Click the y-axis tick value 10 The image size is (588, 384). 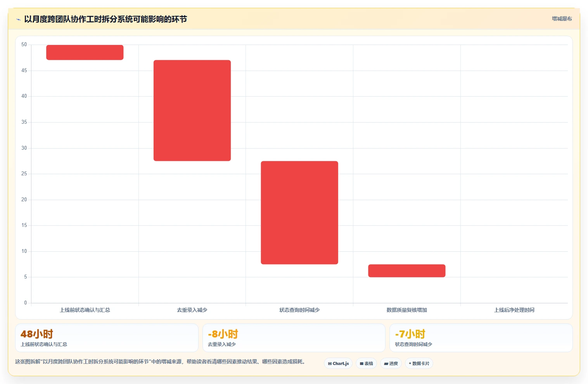click(24, 251)
